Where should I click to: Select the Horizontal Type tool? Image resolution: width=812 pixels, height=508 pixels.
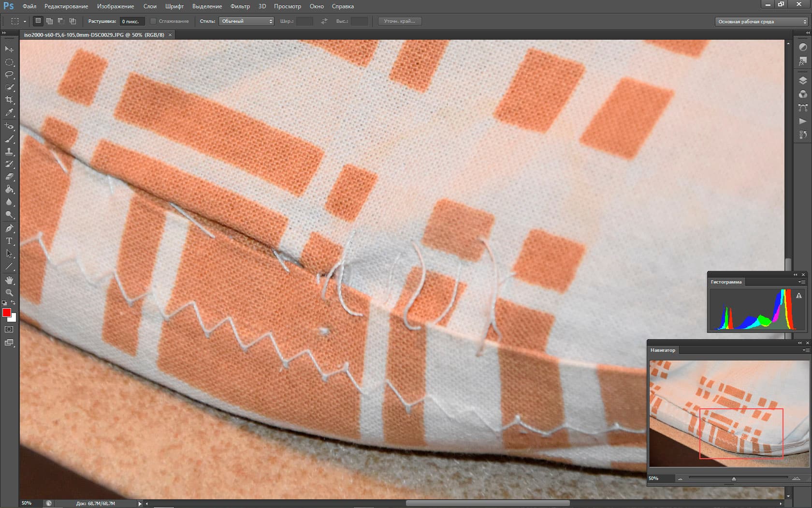pos(9,241)
